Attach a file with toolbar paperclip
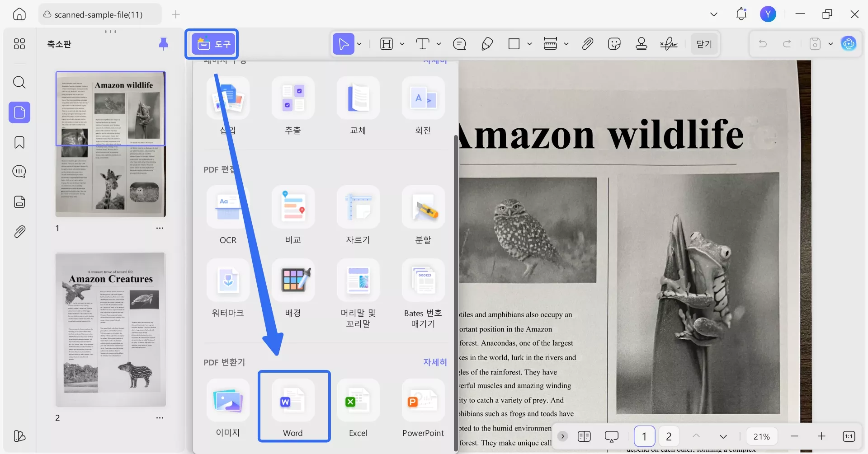 587,44
